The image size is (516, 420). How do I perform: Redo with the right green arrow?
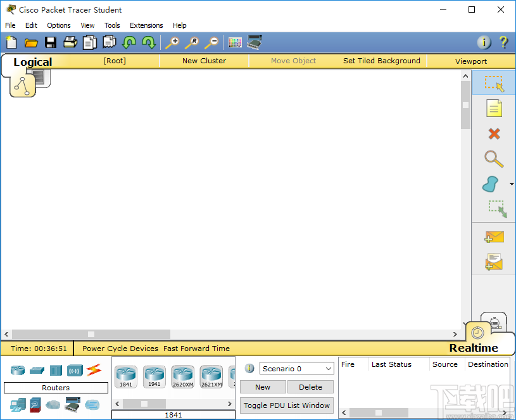149,42
